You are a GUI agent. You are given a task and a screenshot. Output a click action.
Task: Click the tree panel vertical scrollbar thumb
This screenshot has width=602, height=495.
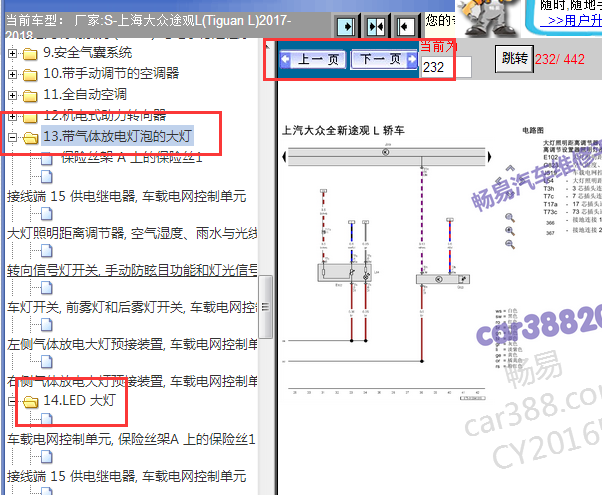click(x=266, y=306)
